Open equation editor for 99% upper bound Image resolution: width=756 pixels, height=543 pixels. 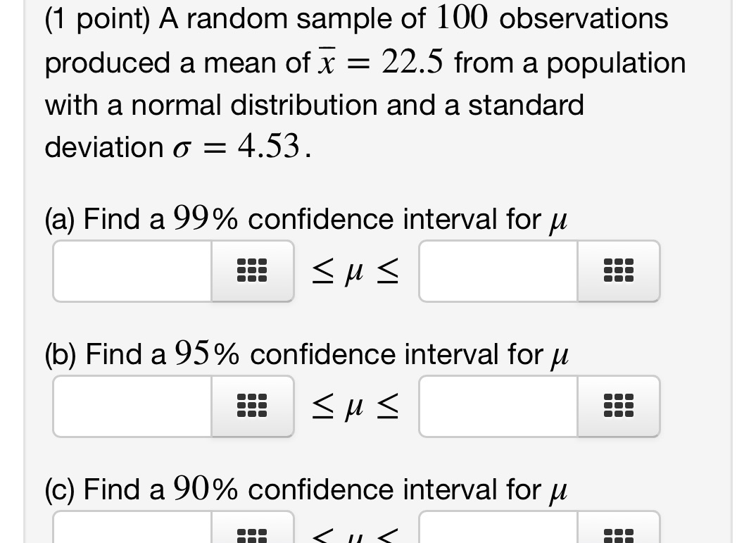618,270
